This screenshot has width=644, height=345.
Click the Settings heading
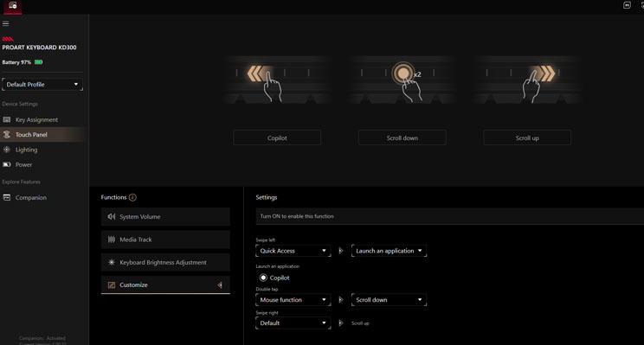click(x=267, y=197)
